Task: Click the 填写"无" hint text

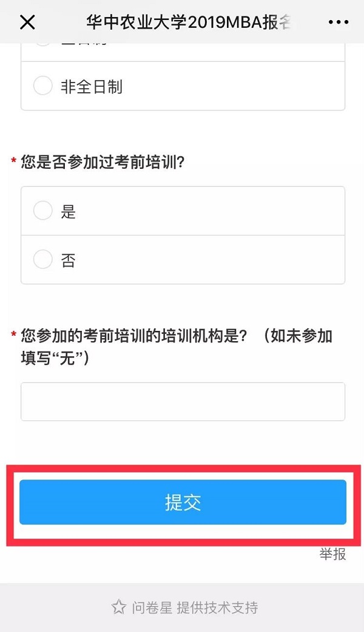Action: 55,358
